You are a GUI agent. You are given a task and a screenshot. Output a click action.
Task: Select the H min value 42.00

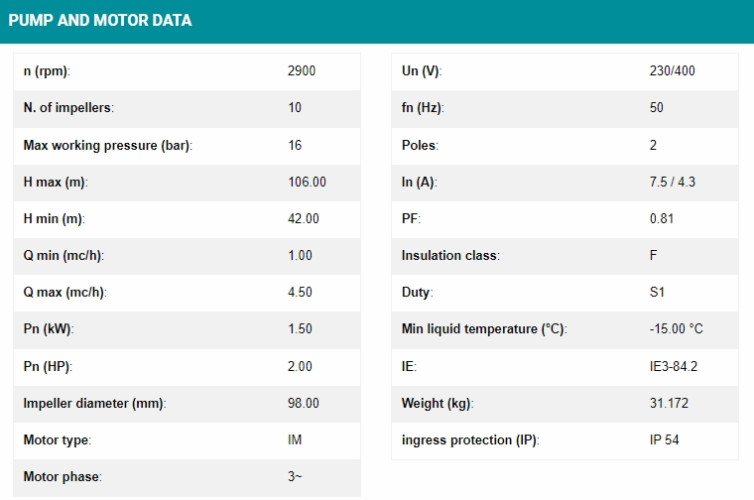304,219
